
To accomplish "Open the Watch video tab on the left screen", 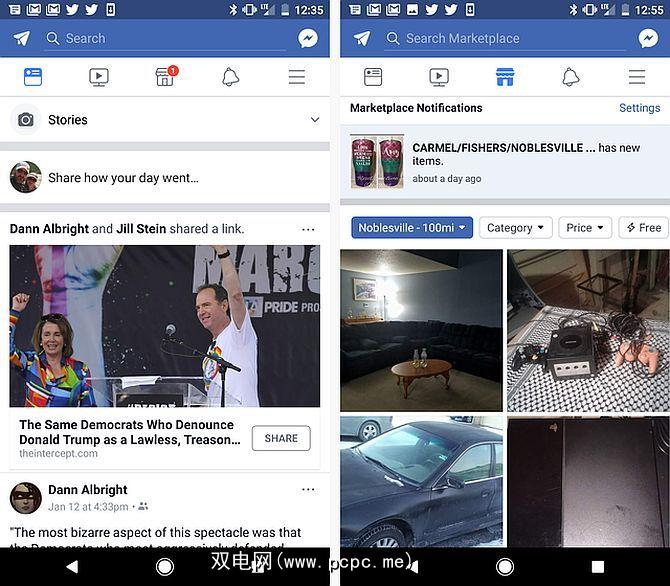I will click(99, 77).
